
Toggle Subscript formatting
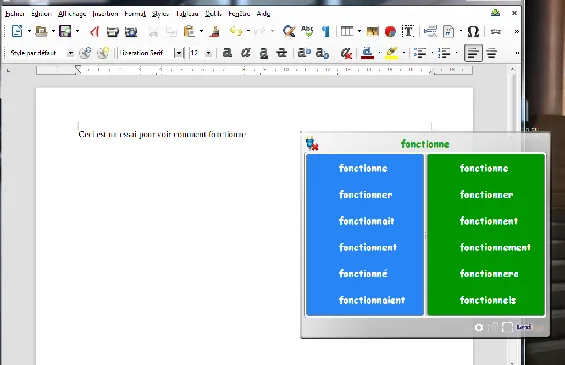[322, 53]
